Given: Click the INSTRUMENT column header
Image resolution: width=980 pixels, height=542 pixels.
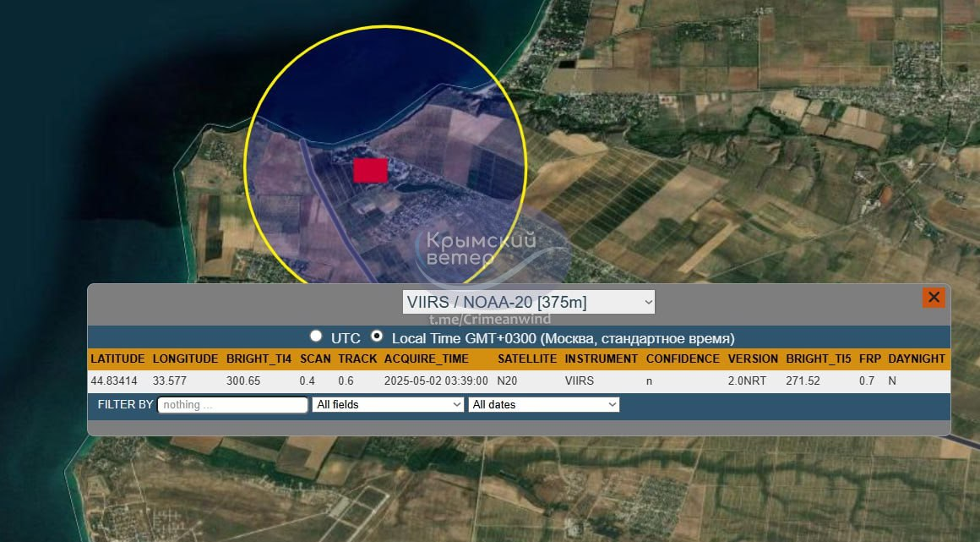Looking at the screenshot, I should pos(601,359).
